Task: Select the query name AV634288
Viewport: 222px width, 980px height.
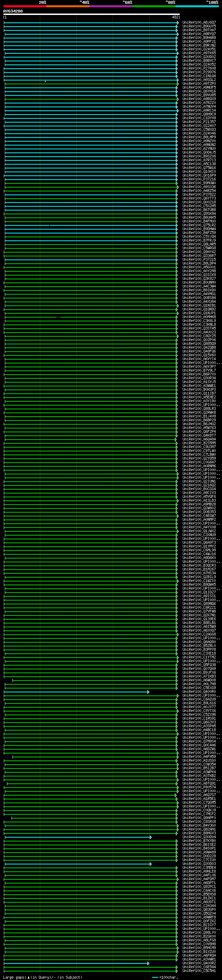Action: pos(13,11)
